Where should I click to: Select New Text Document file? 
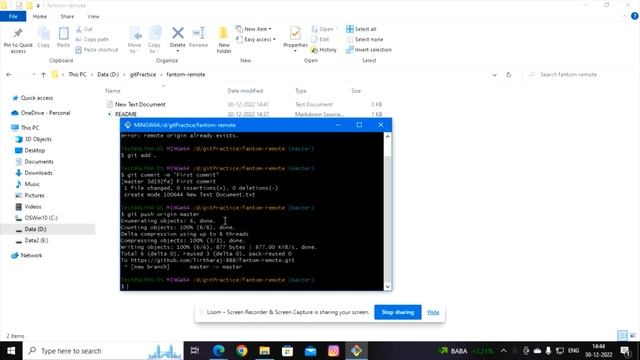point(140,104)
